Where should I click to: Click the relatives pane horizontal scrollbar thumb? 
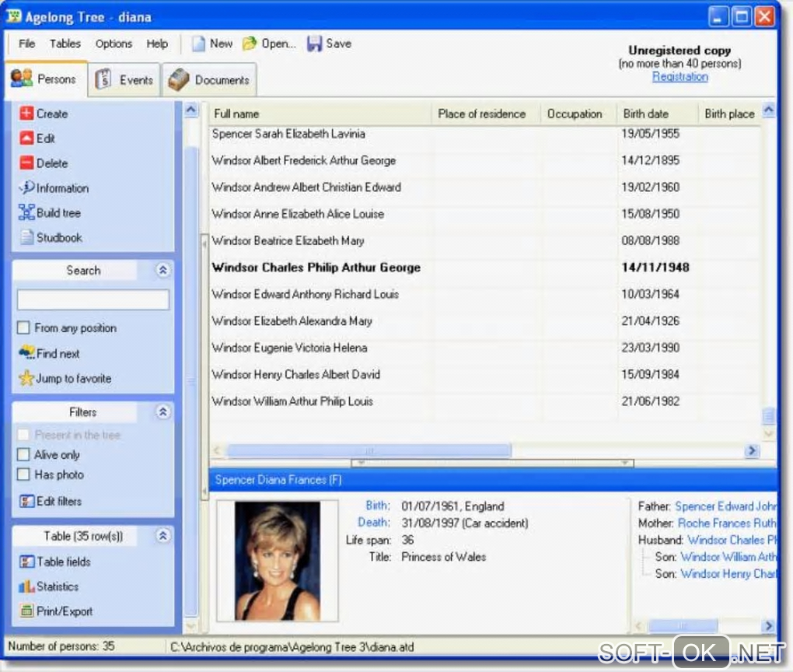tap(683, 625)
